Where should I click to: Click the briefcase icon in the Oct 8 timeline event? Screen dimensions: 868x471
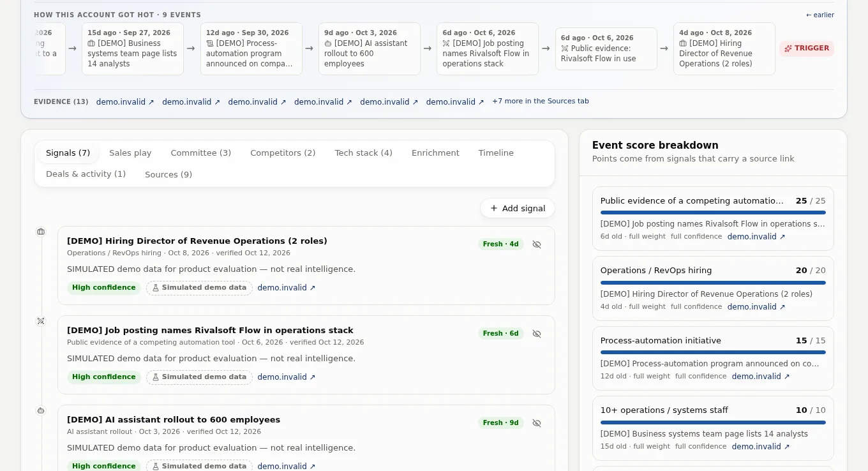[x=683, y=43]
